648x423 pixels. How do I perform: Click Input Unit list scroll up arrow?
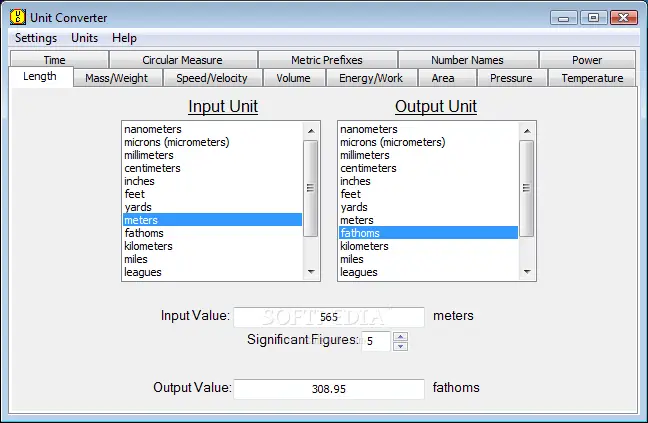point(311,131)
